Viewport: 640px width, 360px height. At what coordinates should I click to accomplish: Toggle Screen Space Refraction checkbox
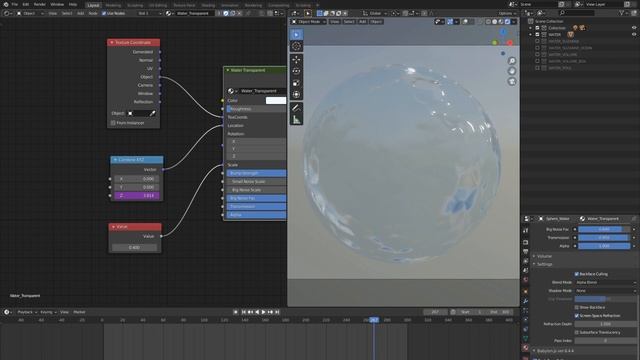point(577,316)
